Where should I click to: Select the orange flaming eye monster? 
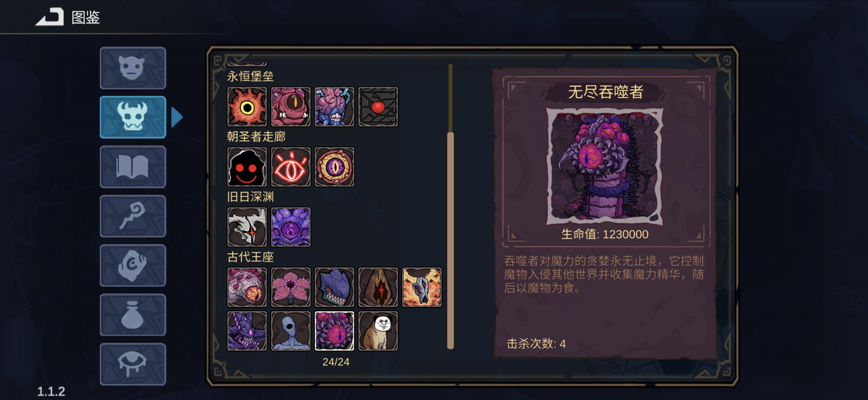(x=247, y=107)
